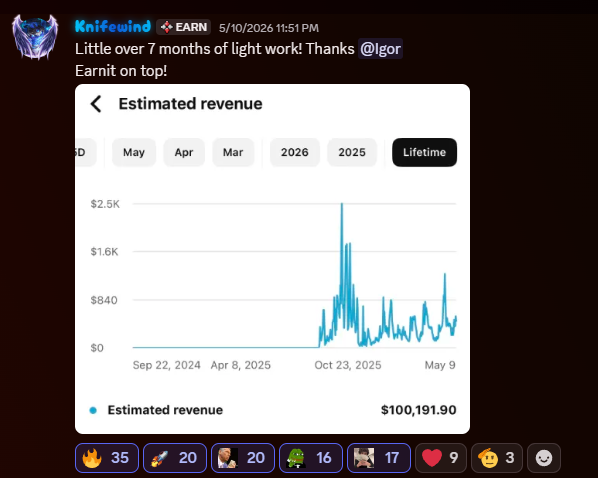Select the Lifetime period tab

pos(424,152)
